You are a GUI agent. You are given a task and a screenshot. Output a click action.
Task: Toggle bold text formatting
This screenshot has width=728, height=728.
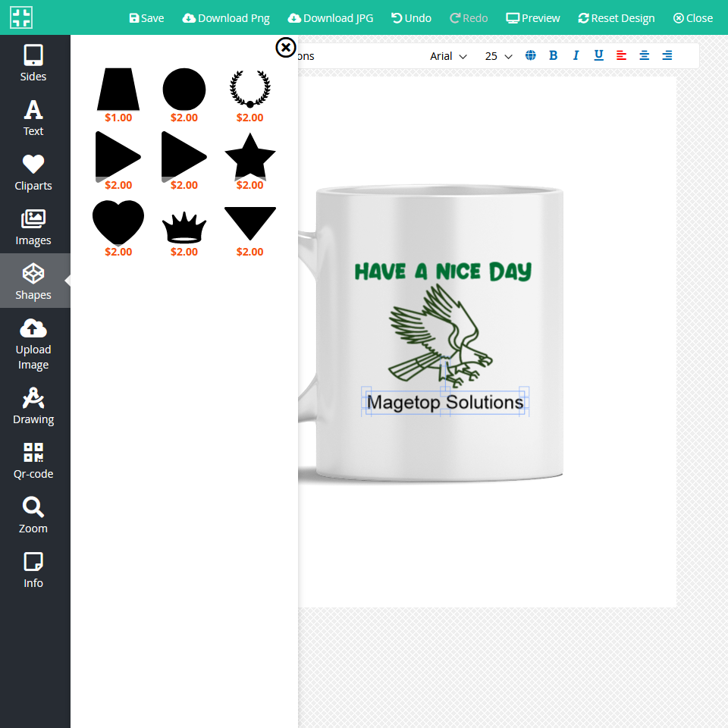click(x=553, y=55)
